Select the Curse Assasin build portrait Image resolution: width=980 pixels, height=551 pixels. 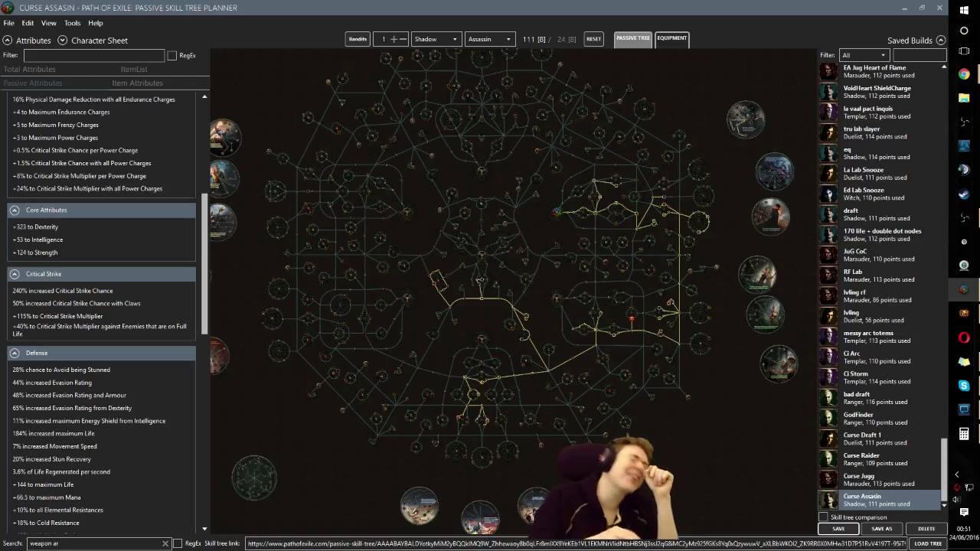tap(828, 500)
